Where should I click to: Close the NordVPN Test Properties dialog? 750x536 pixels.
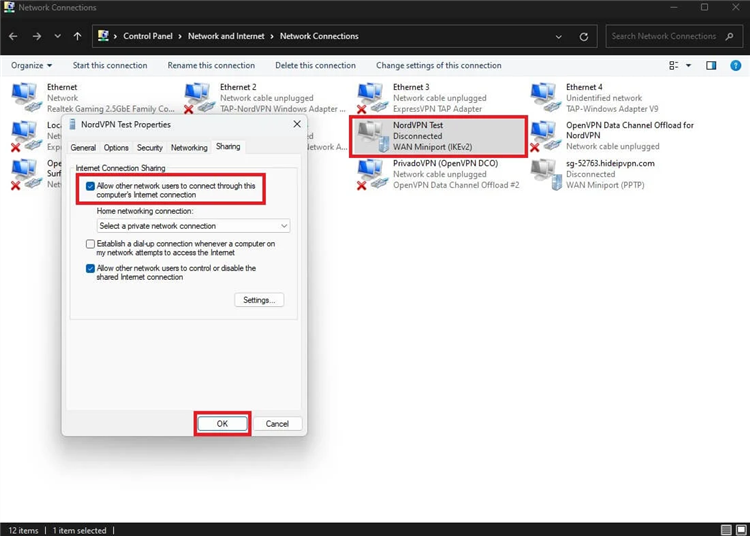coord(297,124)
